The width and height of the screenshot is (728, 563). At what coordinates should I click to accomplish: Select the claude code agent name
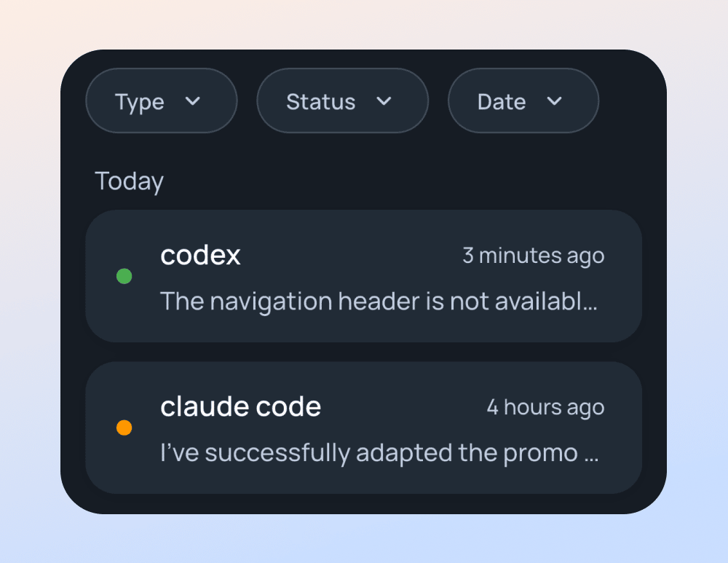coord(241,406)
